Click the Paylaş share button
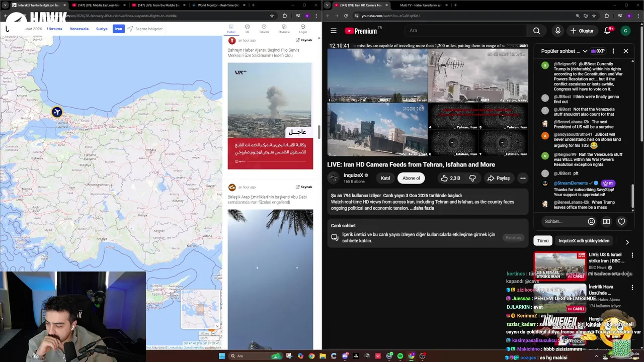Screen dimensions: 644x362 pos(499,178)
